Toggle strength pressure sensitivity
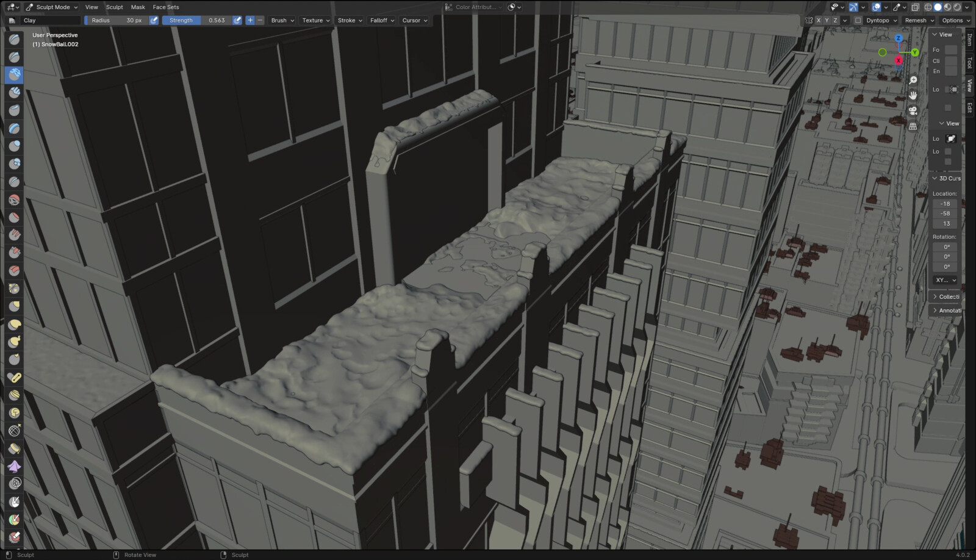 click(x=237, y=20)
